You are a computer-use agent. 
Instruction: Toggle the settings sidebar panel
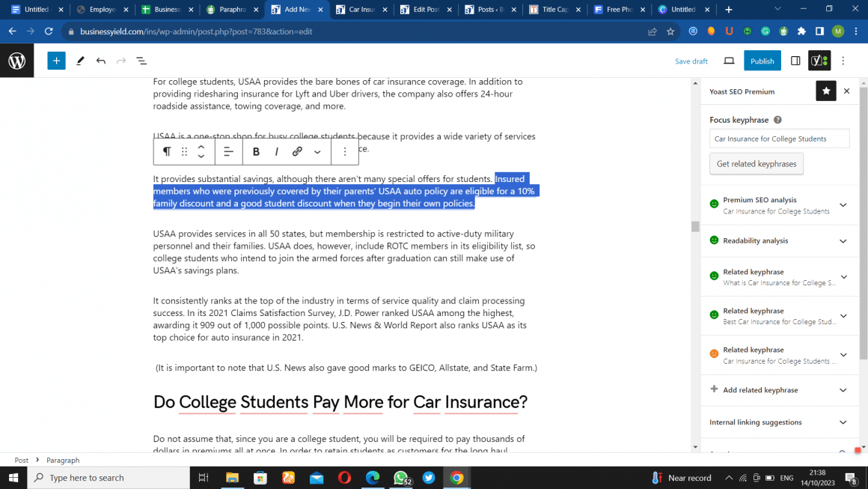[x=795, y=61]
